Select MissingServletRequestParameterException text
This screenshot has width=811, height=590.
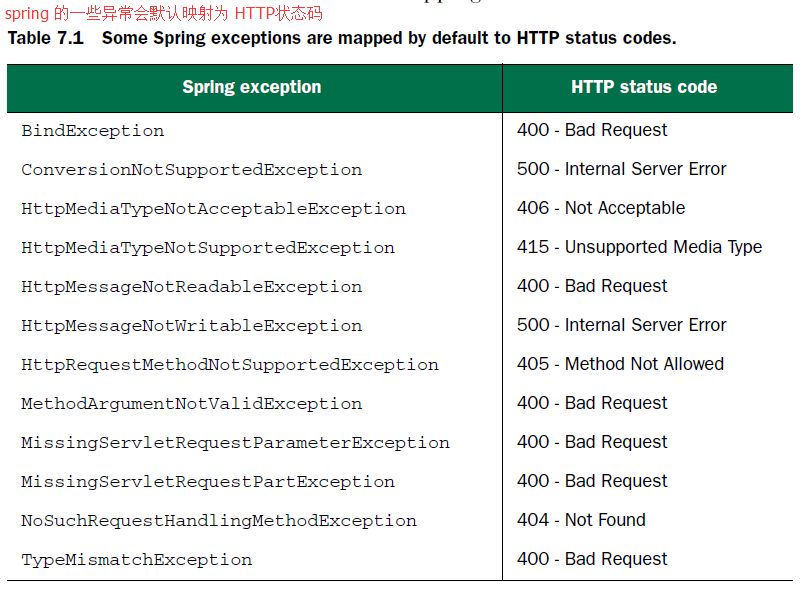(x=235, y=443)
